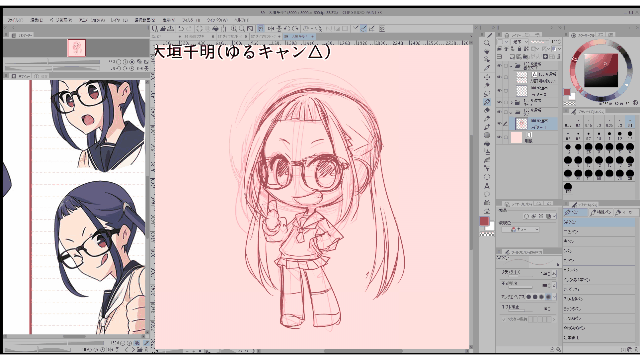640x360 pixels.
Task: Select the highlighted pen tool
Action: coord(487,102)
